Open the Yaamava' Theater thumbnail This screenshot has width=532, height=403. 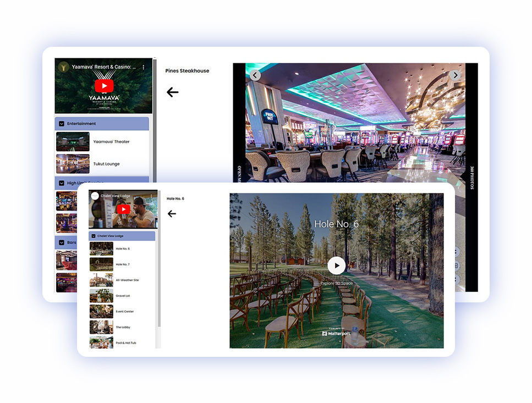pos(73,141)
